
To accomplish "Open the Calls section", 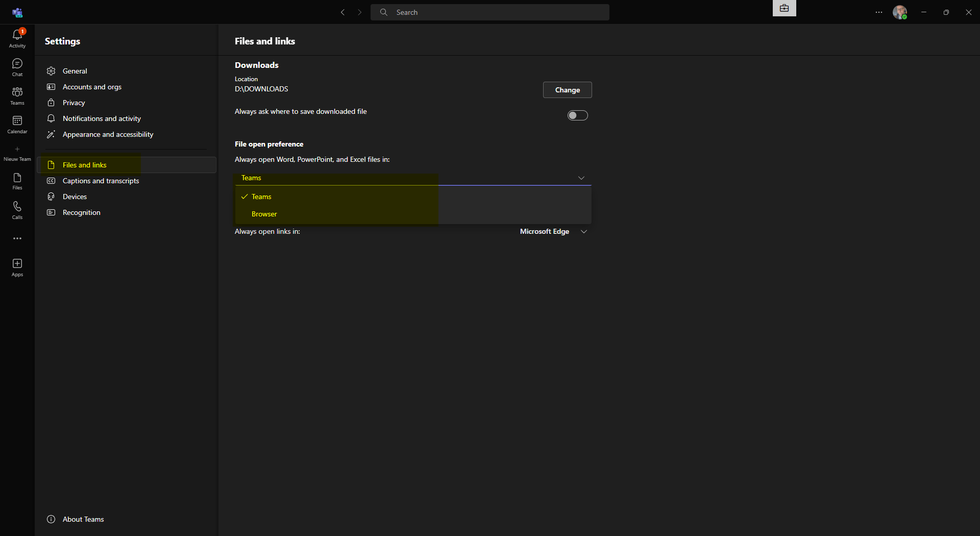I will 17,210.
